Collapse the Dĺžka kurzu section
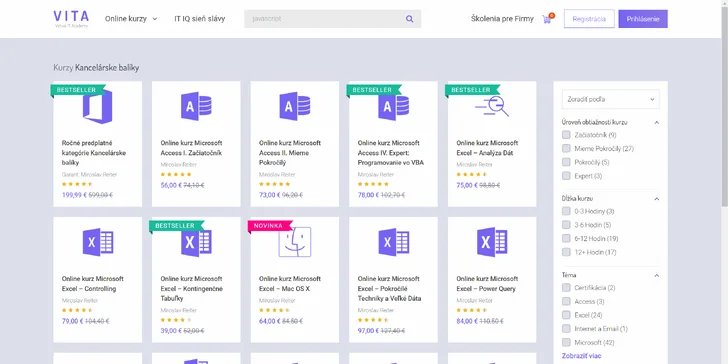Image resolution: width=728 pixels, height=364 pixels. pyautogui.click(x=656, y=199)
